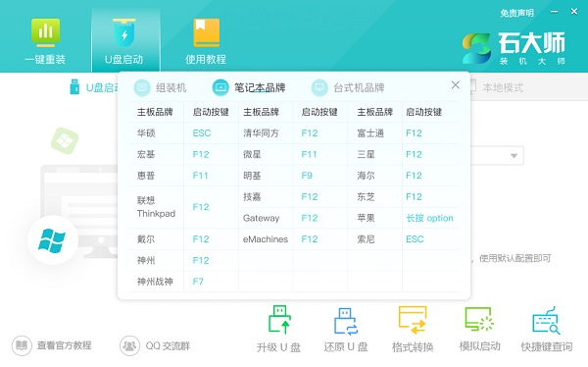Viewport: 588px width, 367px height.
Task: Close the boot hotkey popup
Action: (456, 85)
